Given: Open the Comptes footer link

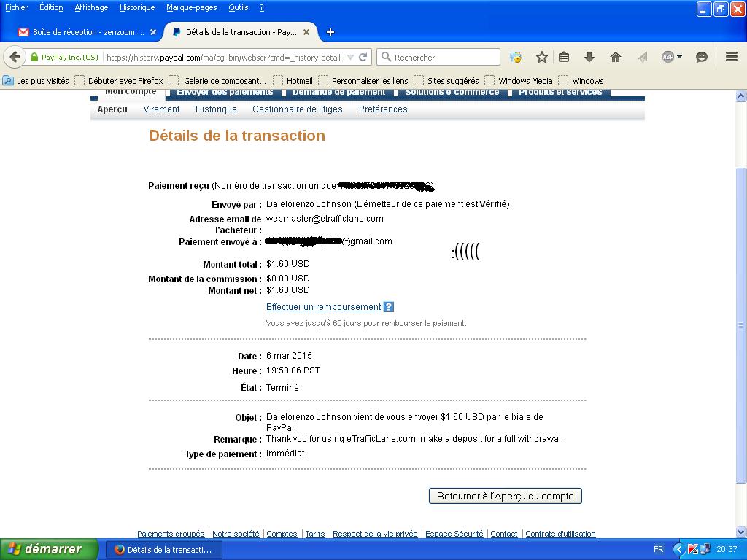Looking at the screenshot, I should tap(282, 534).
